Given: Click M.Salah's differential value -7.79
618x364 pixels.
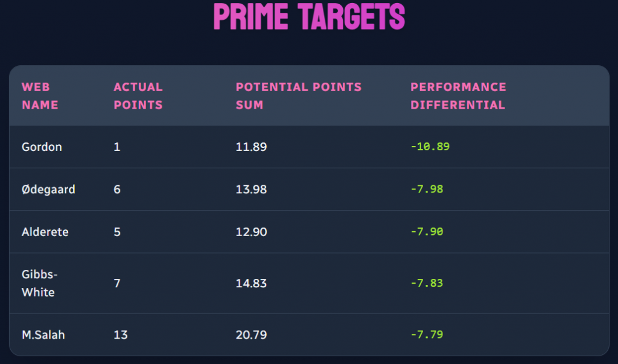Looking at the screenshot, I should [427, 334].
